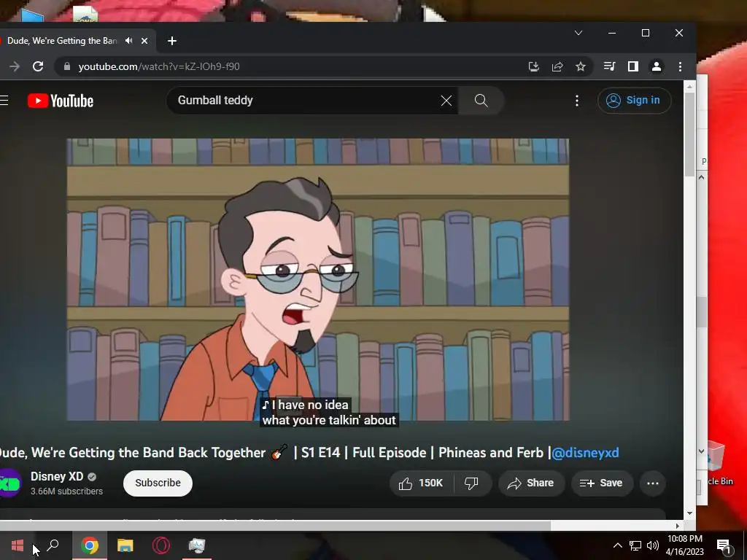Open the Chrome profile icon

(657, 66)
